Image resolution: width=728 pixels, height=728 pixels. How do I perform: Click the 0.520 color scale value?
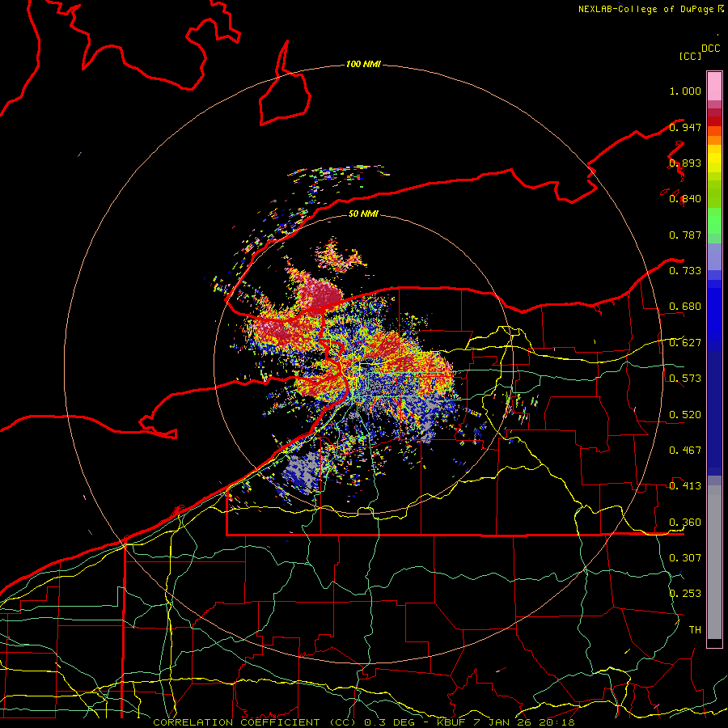pos(685,415)
